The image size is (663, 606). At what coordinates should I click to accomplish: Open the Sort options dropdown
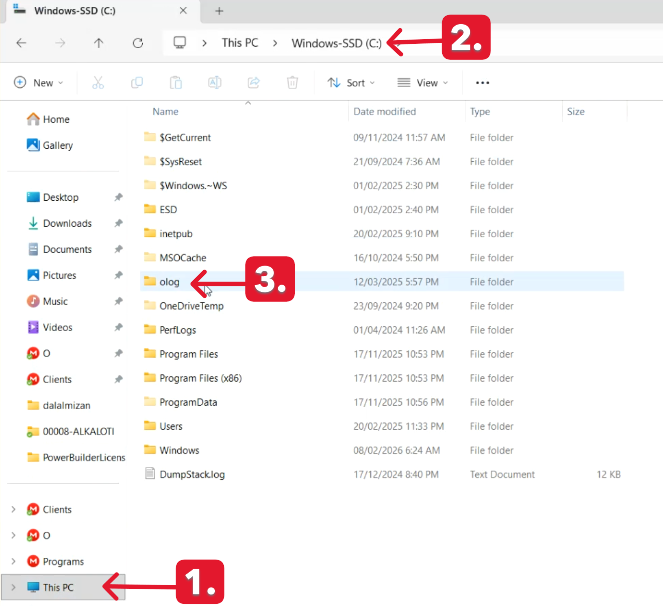(x=351, y=83)
